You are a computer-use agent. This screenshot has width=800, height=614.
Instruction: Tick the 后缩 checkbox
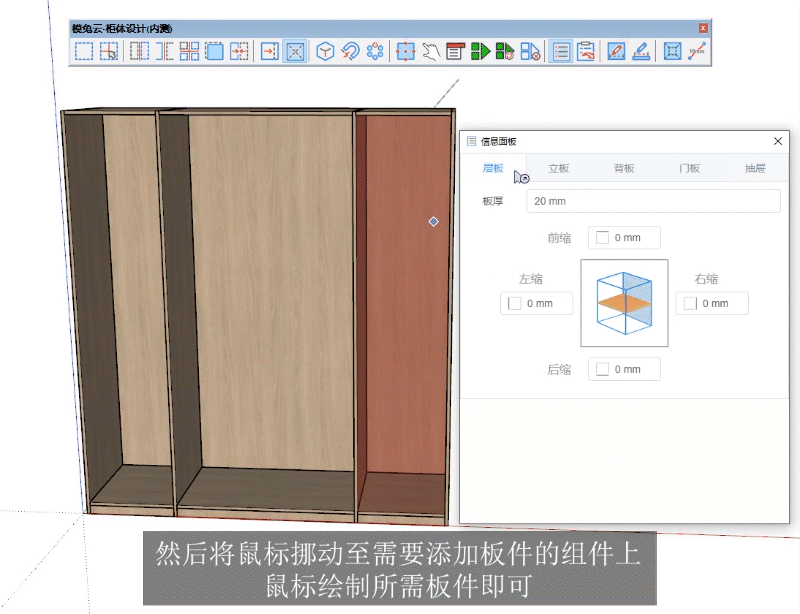602,369
